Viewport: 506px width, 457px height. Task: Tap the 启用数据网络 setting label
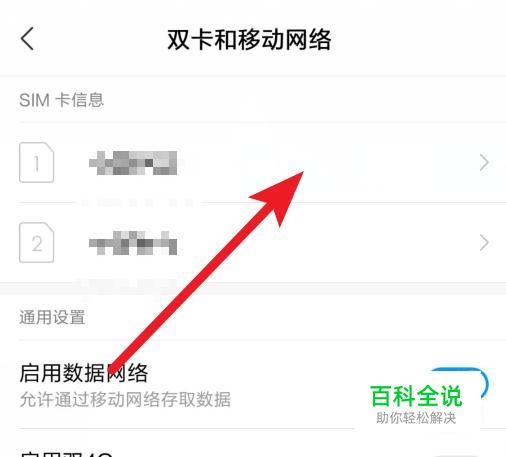coord(84,373)
